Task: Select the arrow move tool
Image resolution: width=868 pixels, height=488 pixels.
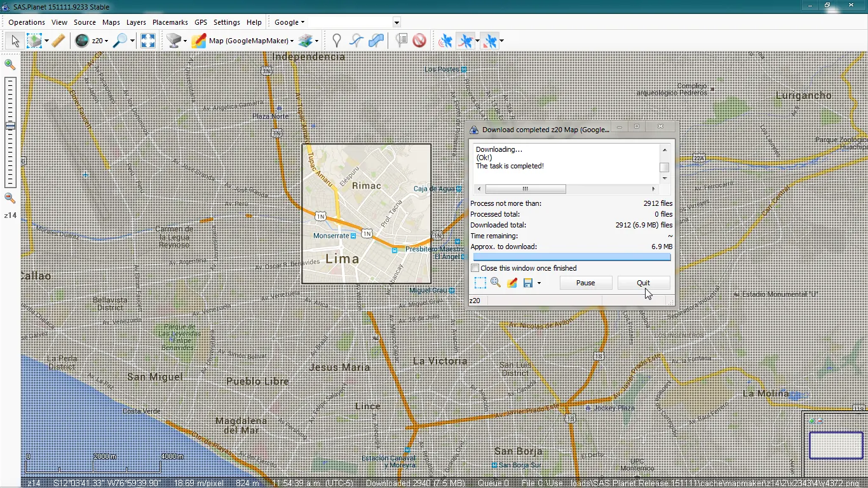Action: coord(15,41)
